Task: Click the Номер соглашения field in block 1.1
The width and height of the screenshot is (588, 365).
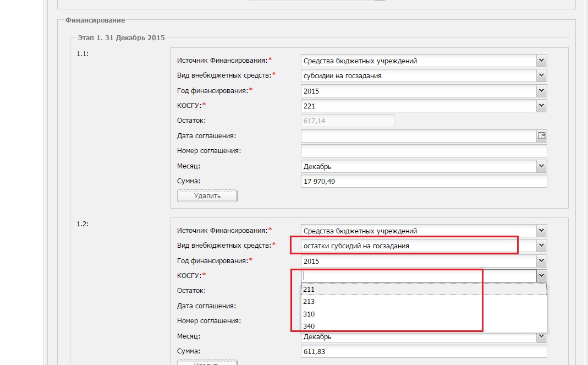Action: click(424, 151)
